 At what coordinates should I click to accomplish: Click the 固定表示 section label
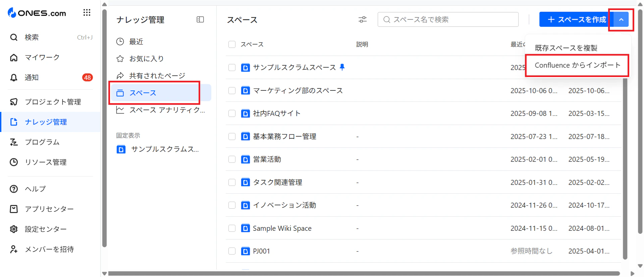128,135
